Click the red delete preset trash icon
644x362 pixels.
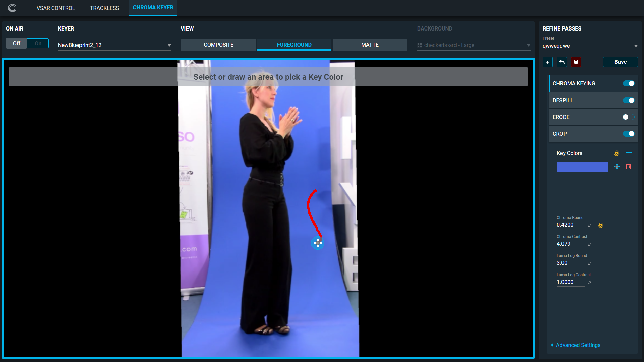[x=576, y=62]
